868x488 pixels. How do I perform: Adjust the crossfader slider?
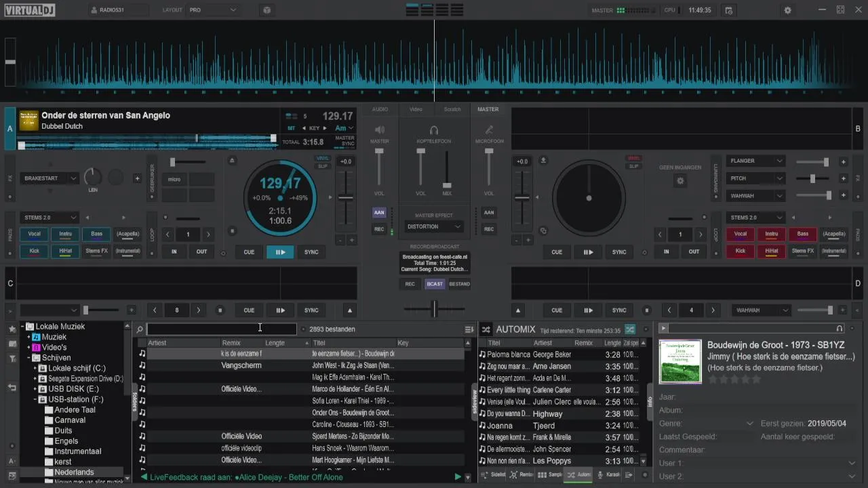pyautogui.click(x=434, y=309)
